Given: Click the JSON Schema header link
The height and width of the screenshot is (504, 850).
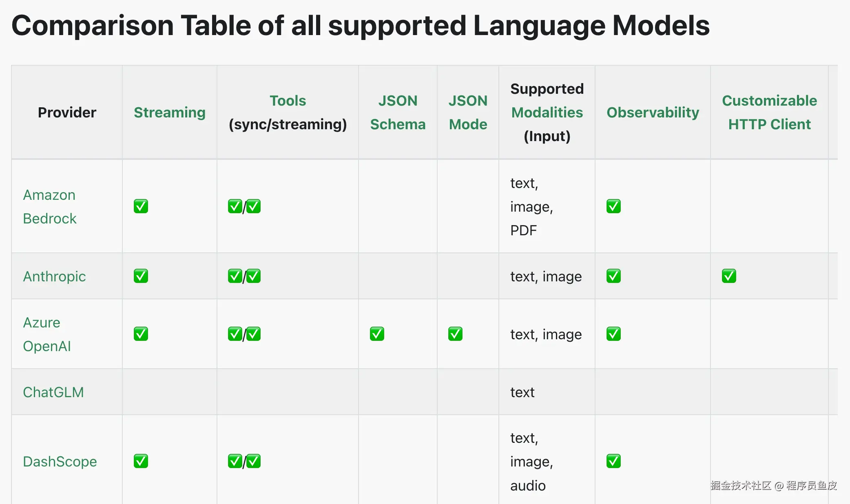Looking at the screenshot, I should tap(398, 113).
